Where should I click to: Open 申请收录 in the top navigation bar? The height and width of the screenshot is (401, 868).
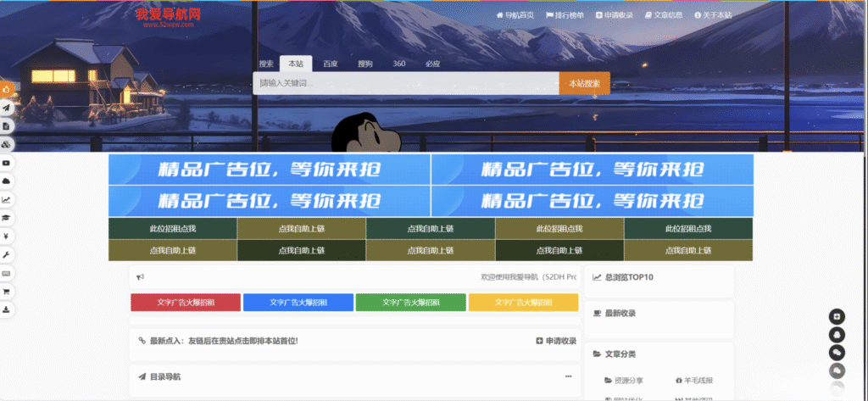point(615,15)
